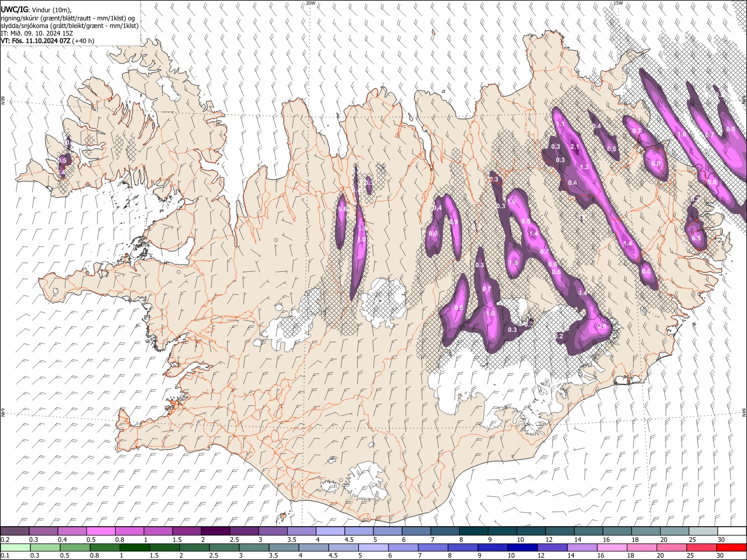Pick upper snow-legend swatch between 0.8 and 1
The image size is (747, 560).
point(130,531)
